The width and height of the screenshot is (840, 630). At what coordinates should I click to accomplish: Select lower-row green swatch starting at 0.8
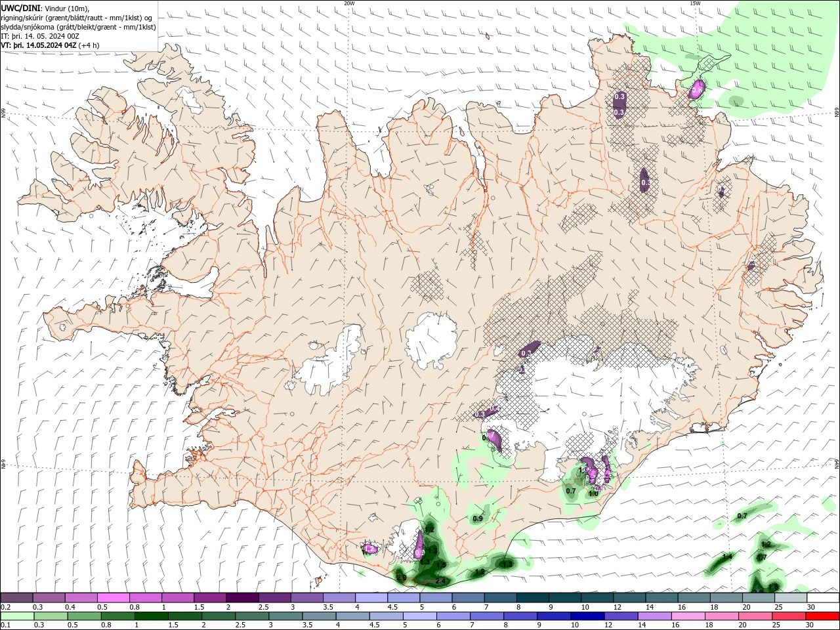117,616
